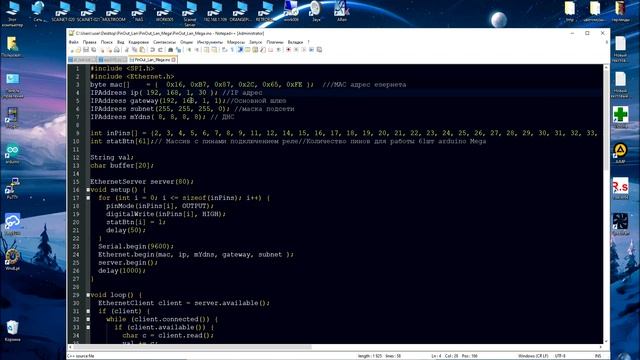Screen dimensions: 640x360
Task: Open the Поиск menu
Action: coord(107,42)
